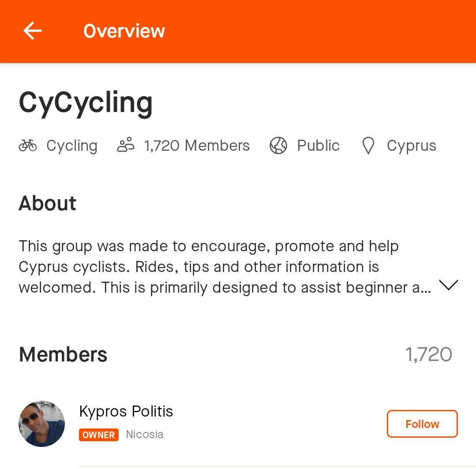The width and height of the screenshot is (476, 469).
Task: Click the Cyprus location label
Action: pyautogui.click(x=411, y=145)
